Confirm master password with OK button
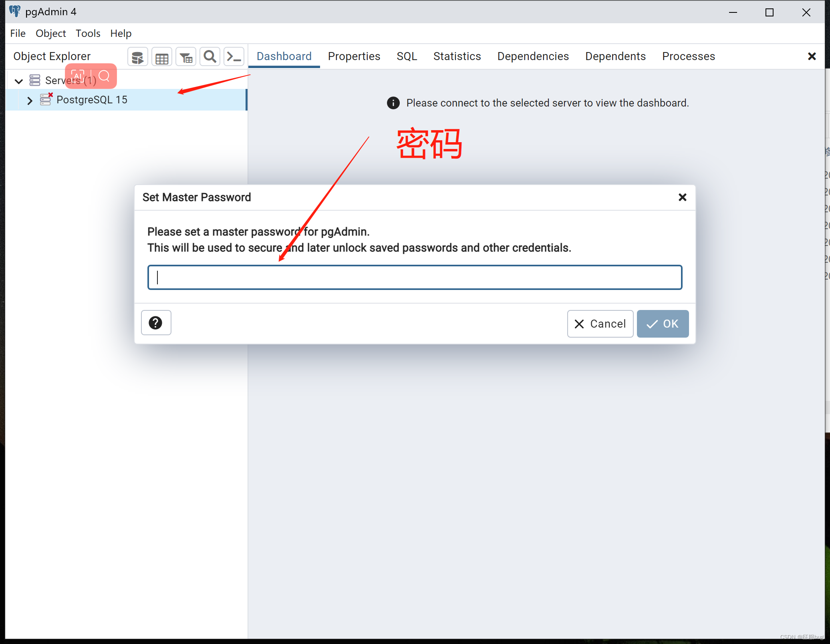 click(663, 324)
